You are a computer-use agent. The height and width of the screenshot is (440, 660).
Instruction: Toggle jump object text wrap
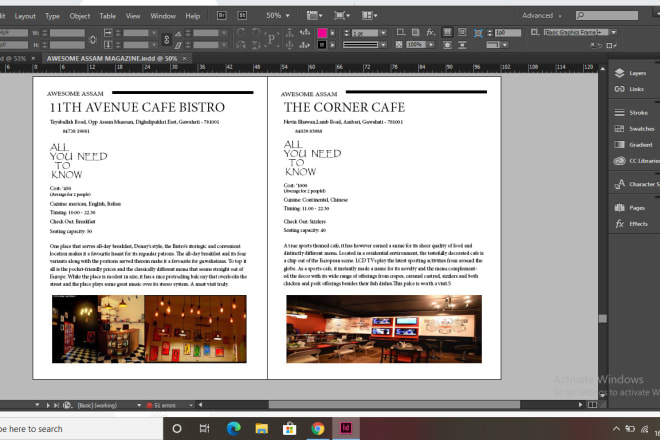tap(462, 45)
